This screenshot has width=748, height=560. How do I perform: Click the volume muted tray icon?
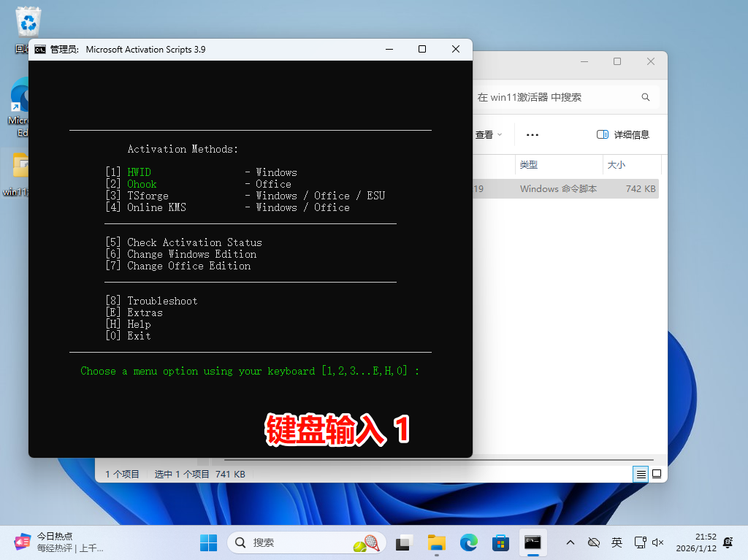(x=657, y=542)
